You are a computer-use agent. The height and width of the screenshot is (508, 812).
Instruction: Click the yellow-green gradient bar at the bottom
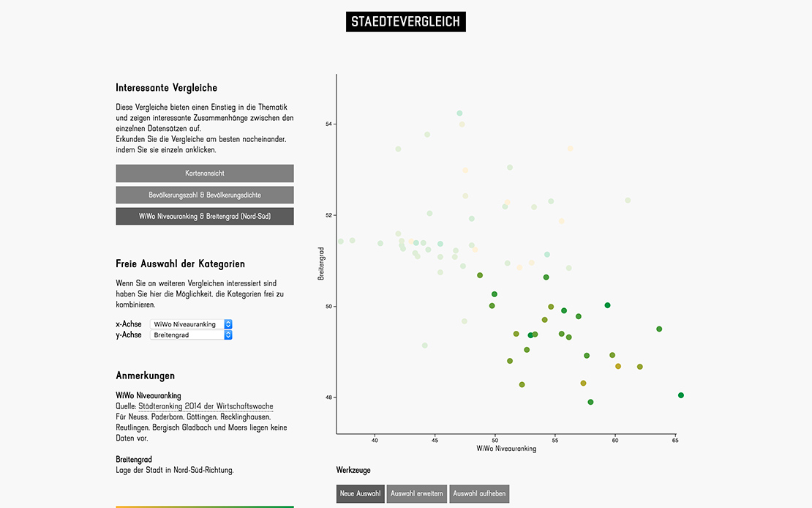pos(205,506)
